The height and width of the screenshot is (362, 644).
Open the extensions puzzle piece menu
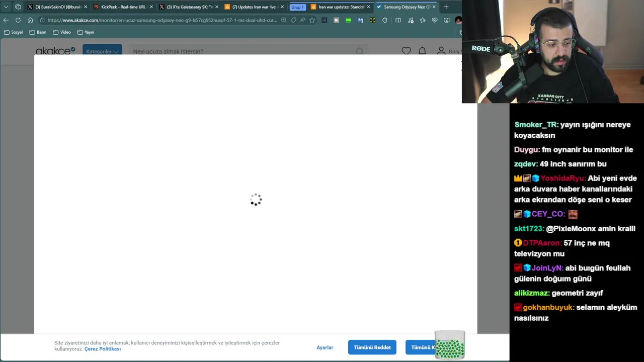pyautogui.click(x=385, y=20)
